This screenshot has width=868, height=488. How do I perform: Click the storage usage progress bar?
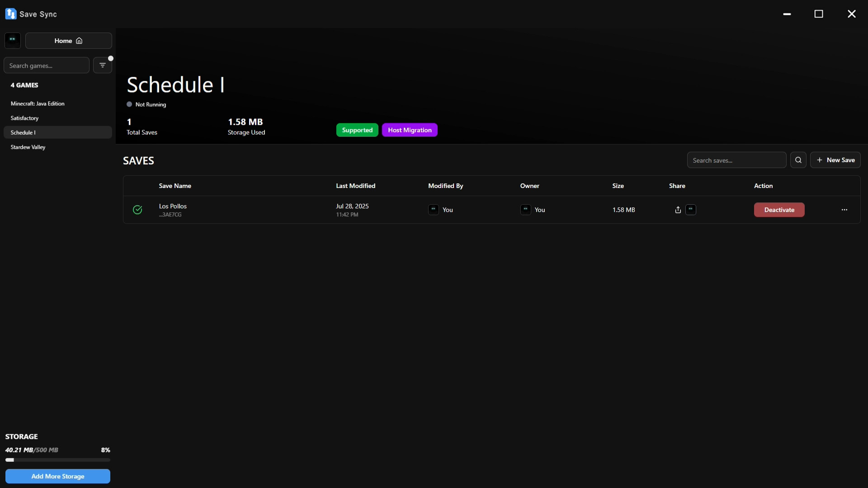pyautogui.click(x=57, y=460)
